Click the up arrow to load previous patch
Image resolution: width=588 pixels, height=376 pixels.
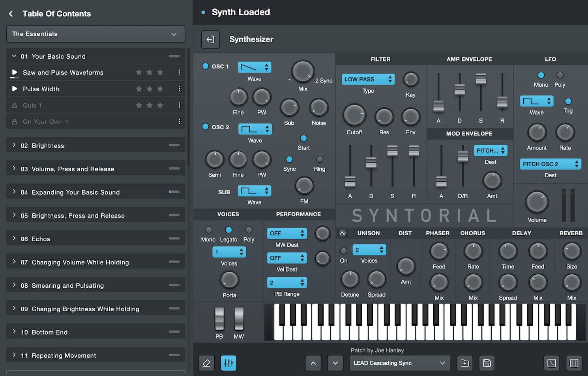(x=313, y=363)
